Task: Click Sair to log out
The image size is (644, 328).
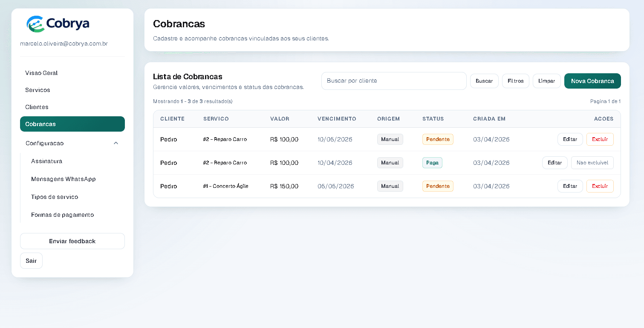Action: (x=31, y=261)
